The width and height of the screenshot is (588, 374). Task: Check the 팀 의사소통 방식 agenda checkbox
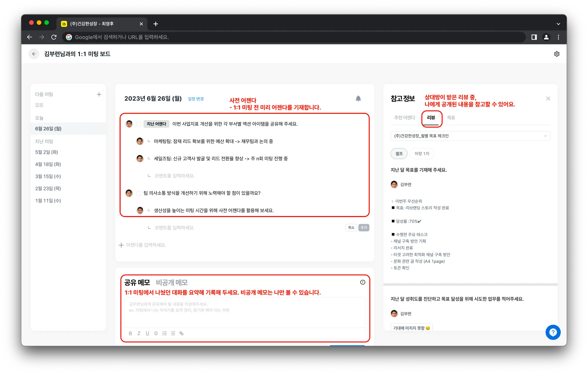click(x=139, y=193)
